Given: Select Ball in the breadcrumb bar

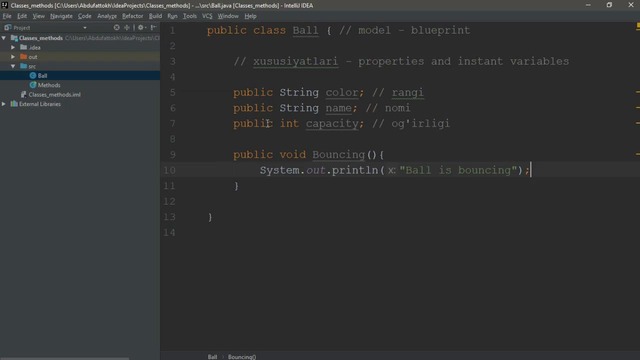Looking at the screenshot, I should 212,357.
